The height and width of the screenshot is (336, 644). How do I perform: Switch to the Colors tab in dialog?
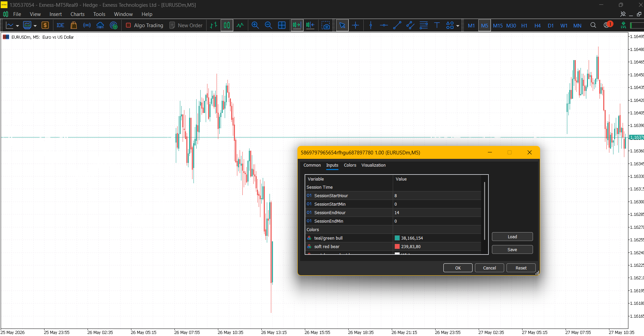(350, 165)
